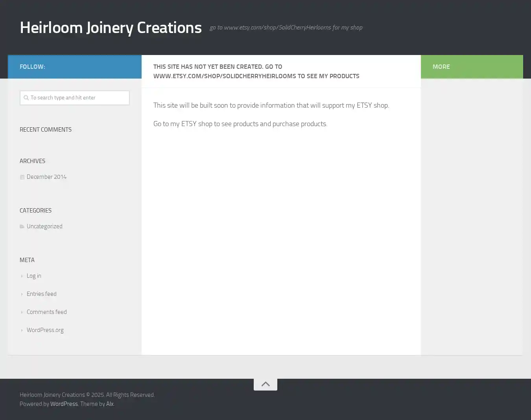Click the arrow icon beside Entries feed

click(22, 294)
